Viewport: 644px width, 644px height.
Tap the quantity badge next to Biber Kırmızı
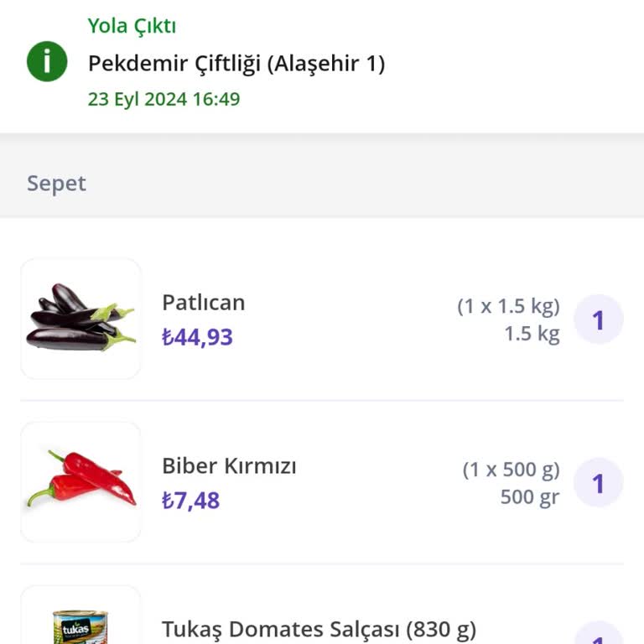click(599, 483)
